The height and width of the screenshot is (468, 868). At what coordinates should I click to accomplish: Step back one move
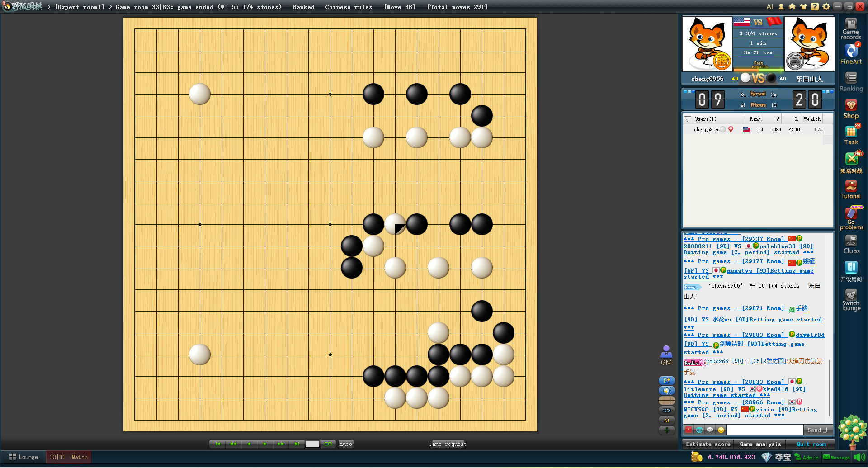tap(249, 444)
